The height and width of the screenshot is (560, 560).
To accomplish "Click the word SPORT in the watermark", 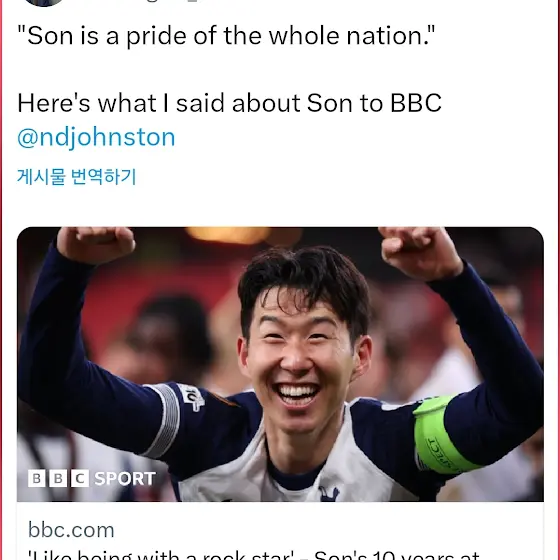I will 125,479.
